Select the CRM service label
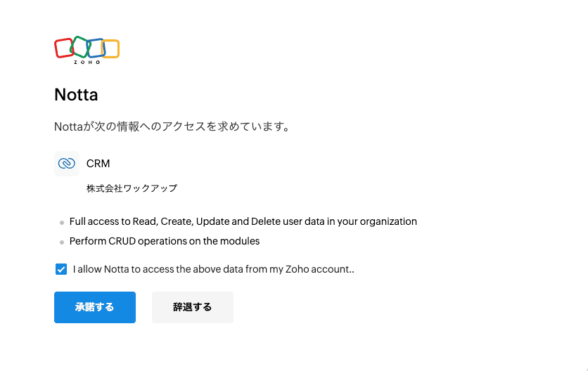 pos(98,164)
